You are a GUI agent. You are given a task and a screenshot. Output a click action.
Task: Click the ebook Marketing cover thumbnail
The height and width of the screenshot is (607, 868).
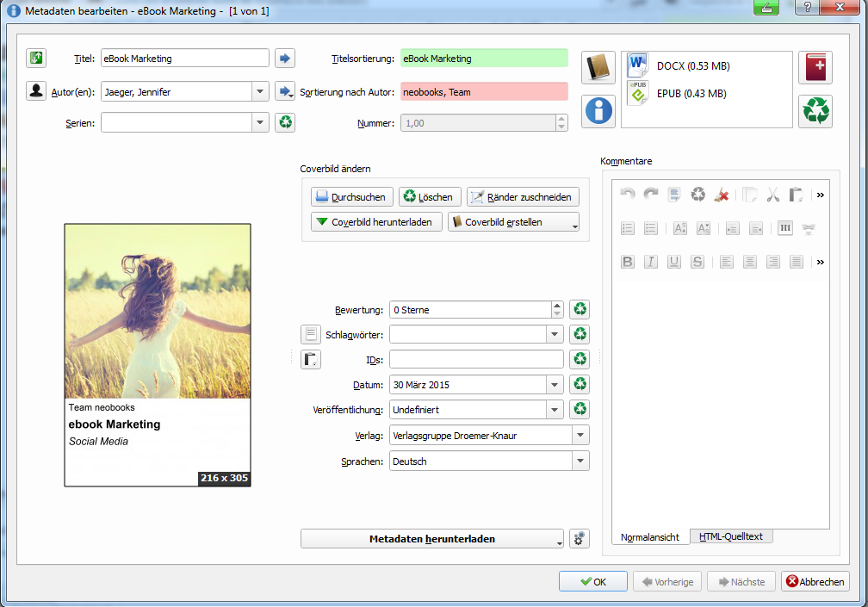click(158, 355)
